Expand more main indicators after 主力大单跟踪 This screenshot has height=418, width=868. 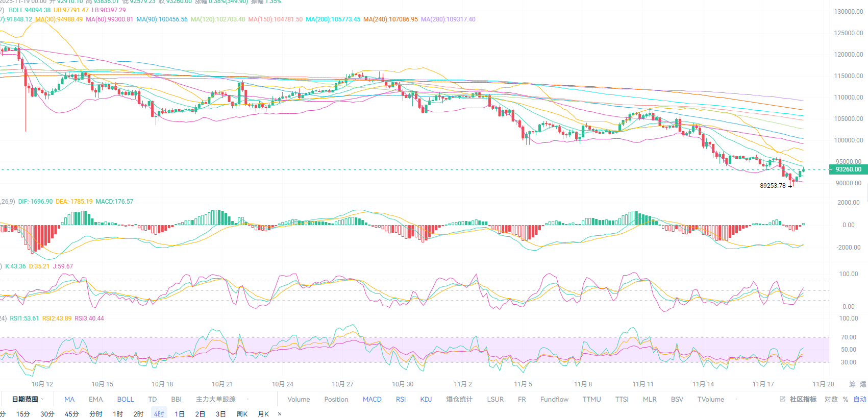(248, 399)
